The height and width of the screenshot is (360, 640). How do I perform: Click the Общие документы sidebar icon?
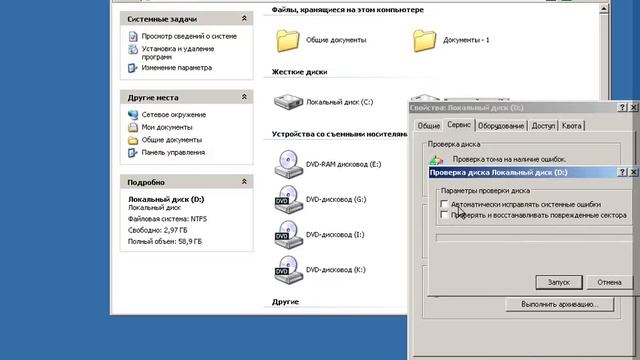(x=133, y=140)
